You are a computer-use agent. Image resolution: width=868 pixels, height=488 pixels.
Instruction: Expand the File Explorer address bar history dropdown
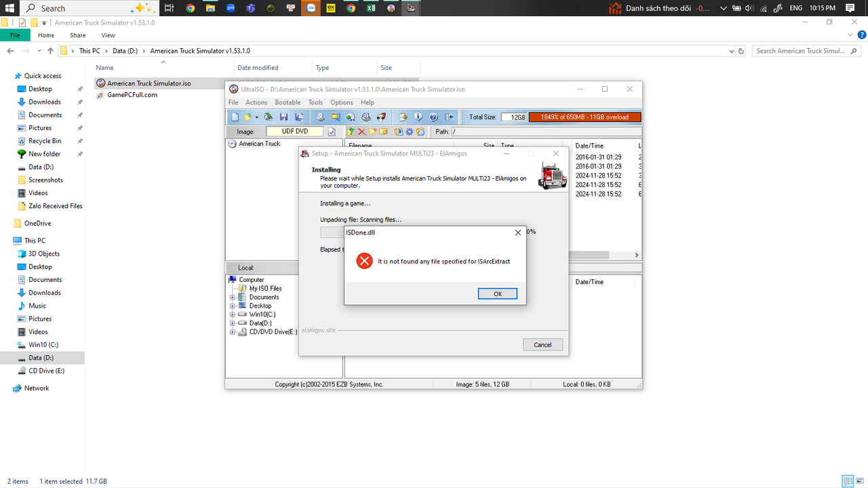tap(731, 51)
